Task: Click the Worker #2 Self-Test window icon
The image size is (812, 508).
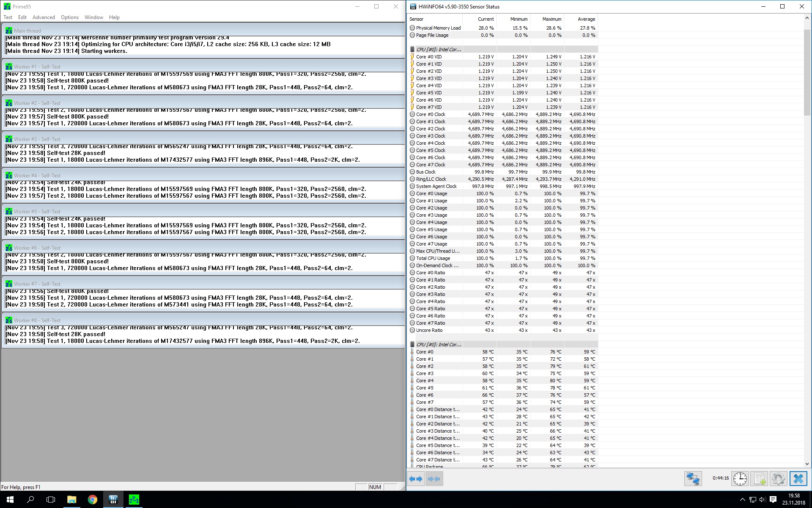Action: 9,103
